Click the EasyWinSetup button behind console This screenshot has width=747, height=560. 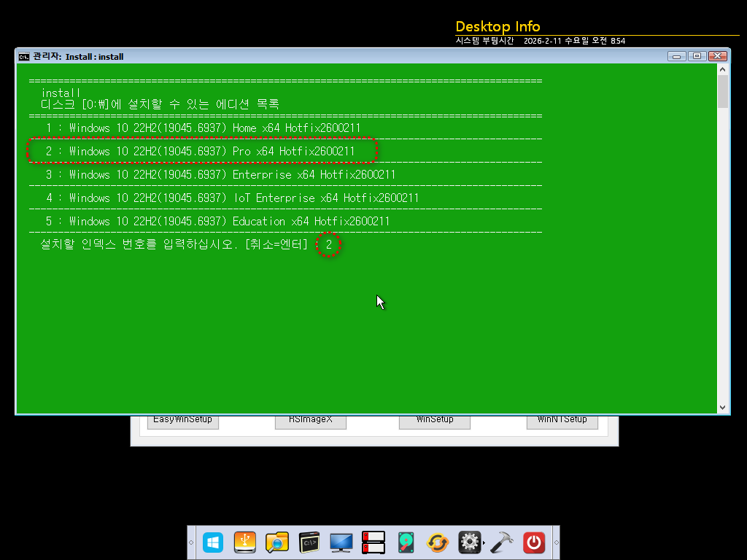click(183, 421)
